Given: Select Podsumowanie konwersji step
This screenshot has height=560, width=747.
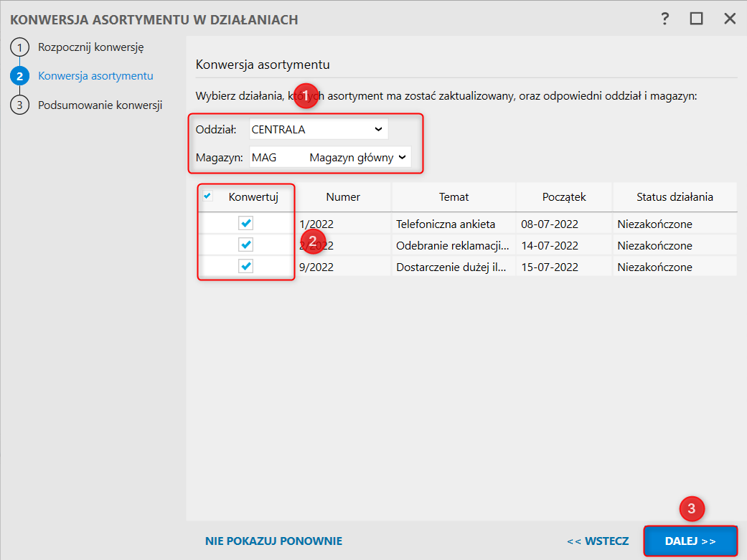Looking at the screenshot, I should [x=100, y=105].
